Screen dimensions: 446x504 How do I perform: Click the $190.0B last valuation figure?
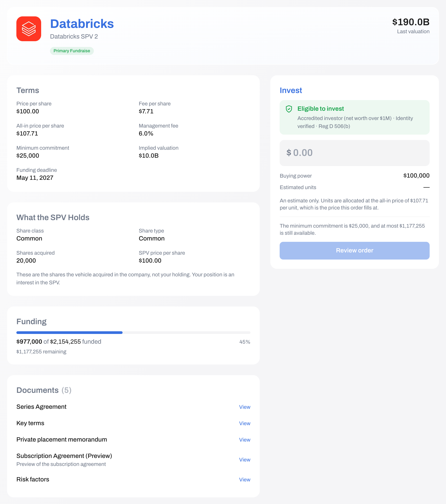pos(411,22)
